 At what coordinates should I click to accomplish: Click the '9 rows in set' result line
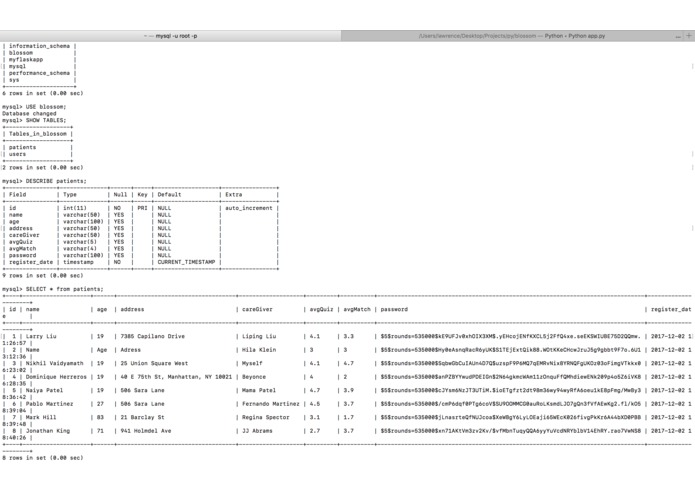point(43,276)
